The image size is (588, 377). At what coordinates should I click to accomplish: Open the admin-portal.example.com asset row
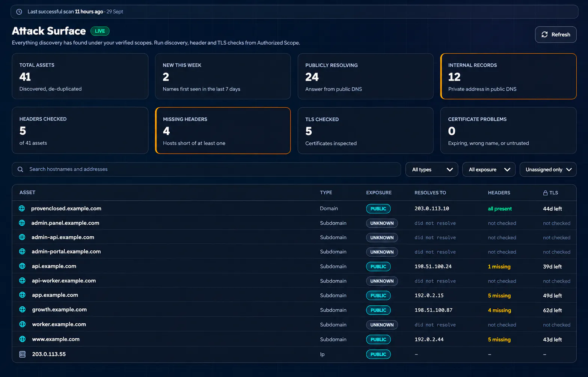click(294, 252)
